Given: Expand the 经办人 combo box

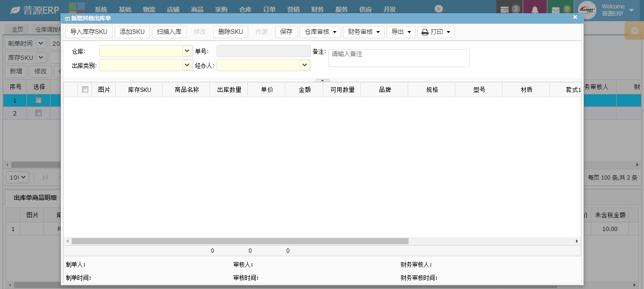Looking at the screenshot, I should pyautogui.click(x=305, y=65).
